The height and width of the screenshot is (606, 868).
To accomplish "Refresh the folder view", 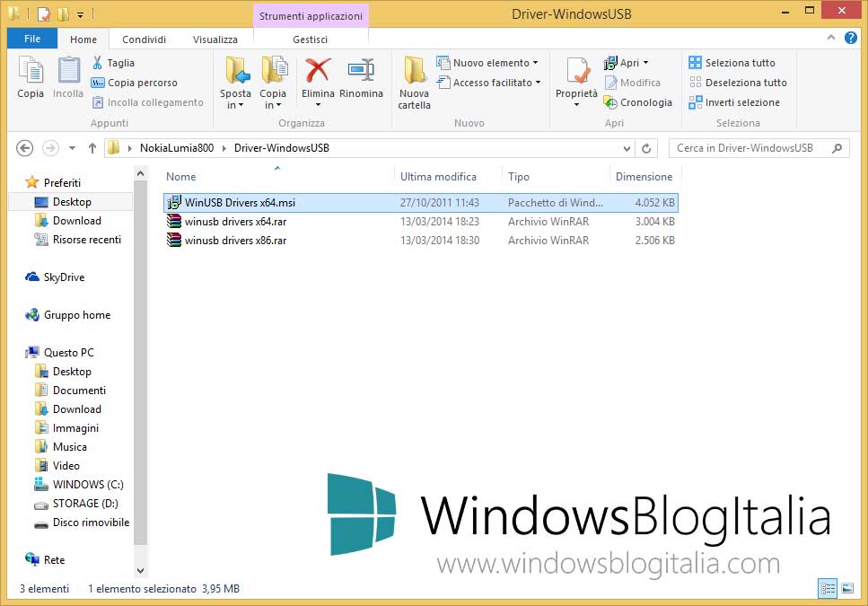I will [x=646, y=148].
